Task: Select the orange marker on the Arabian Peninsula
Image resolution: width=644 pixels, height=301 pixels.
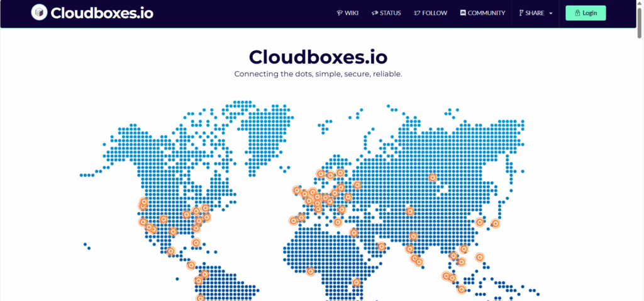Action: click(381, 247)
